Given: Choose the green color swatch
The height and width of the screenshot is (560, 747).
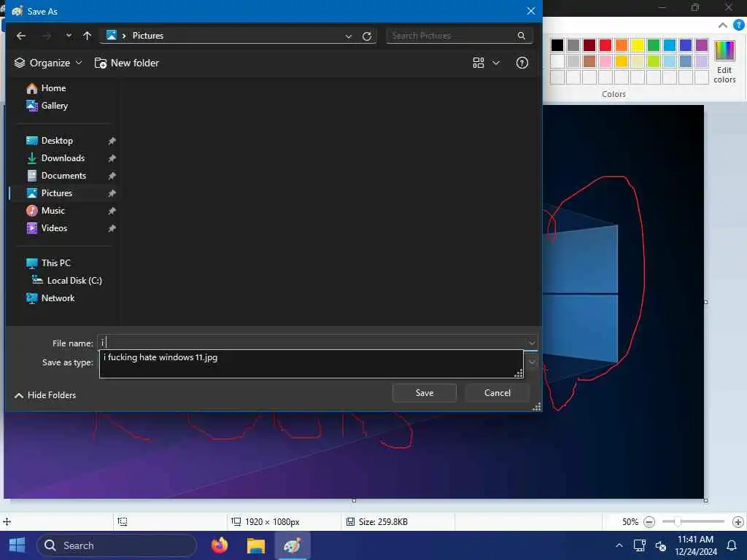Looking at the screenshot, I should (654, 45).
